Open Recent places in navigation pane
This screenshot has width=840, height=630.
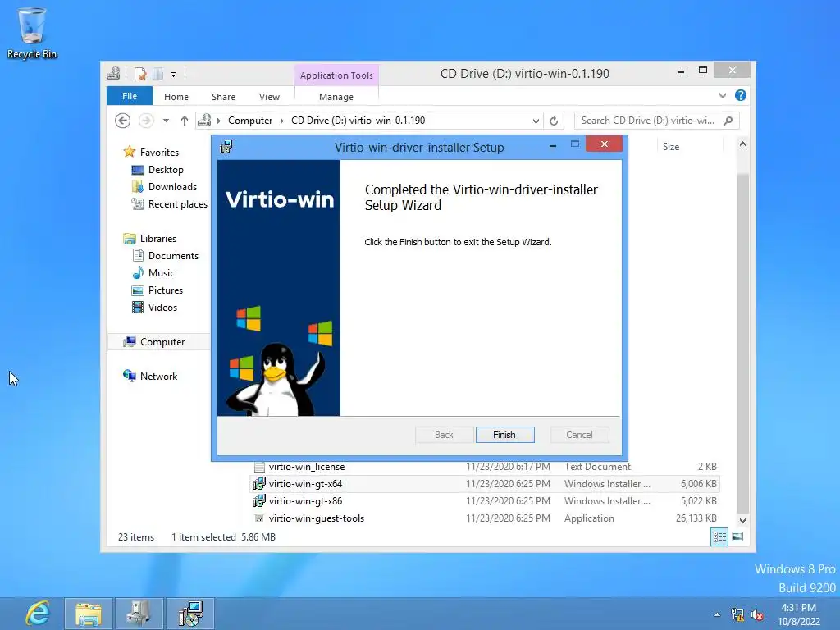177,204
